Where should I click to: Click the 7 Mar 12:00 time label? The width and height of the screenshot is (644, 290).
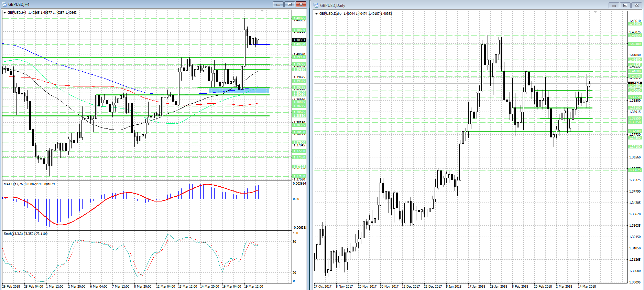pos(121,287)
